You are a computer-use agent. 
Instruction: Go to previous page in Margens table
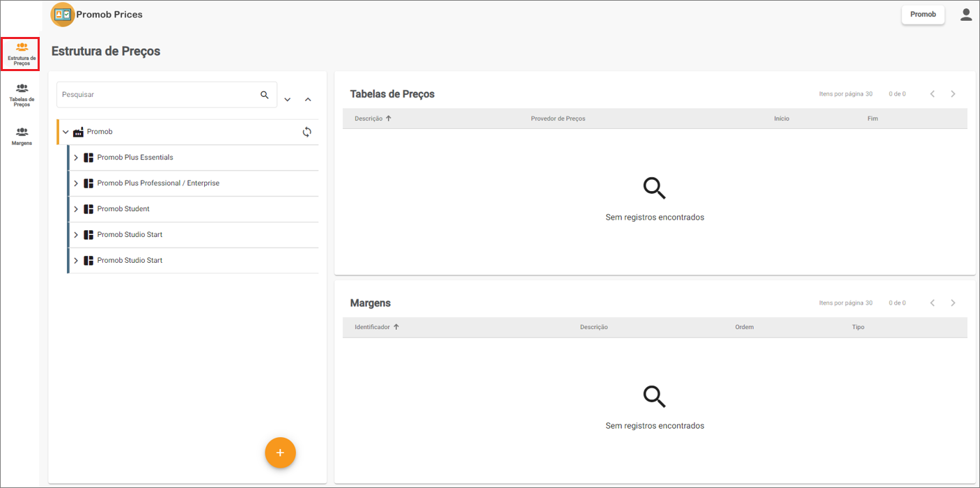tap(933, 303)
